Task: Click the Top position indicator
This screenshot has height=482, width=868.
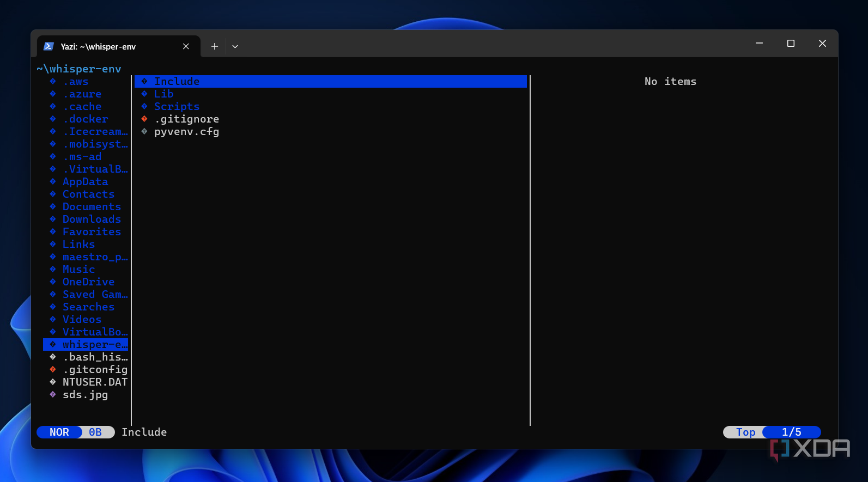Action: click(745, 432)
